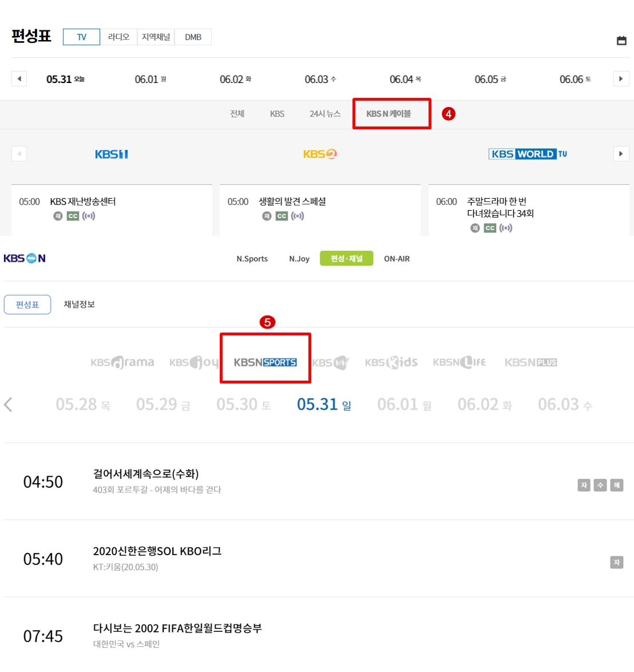Select date 06.03 수 in top schedule
This screenshot has width=634, height=672.
click(x=320, y=80)
